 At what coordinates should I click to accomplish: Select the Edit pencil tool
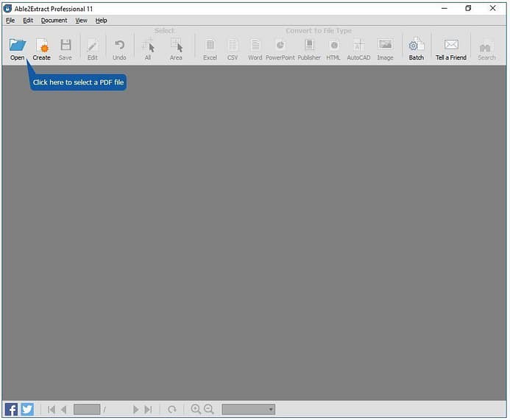click(x=93, y=46)
